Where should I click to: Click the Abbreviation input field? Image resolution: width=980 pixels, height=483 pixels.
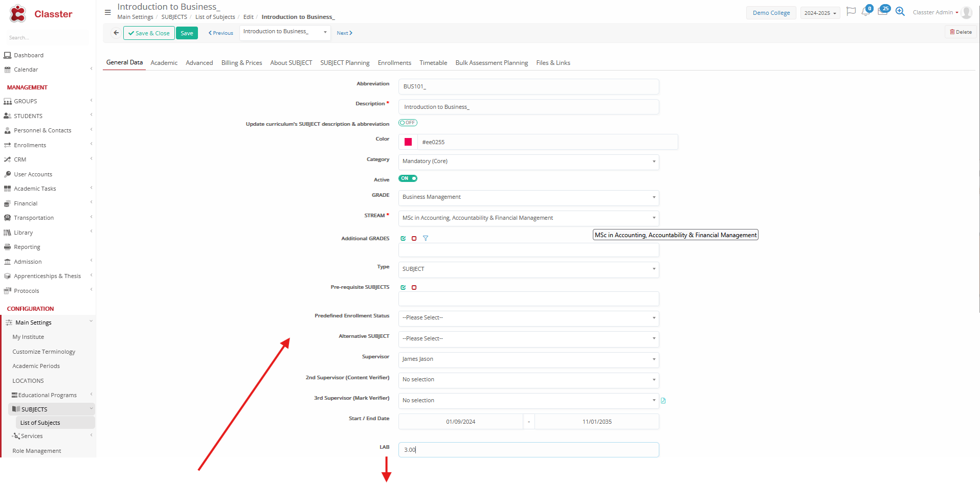click(x=528, y=86)
